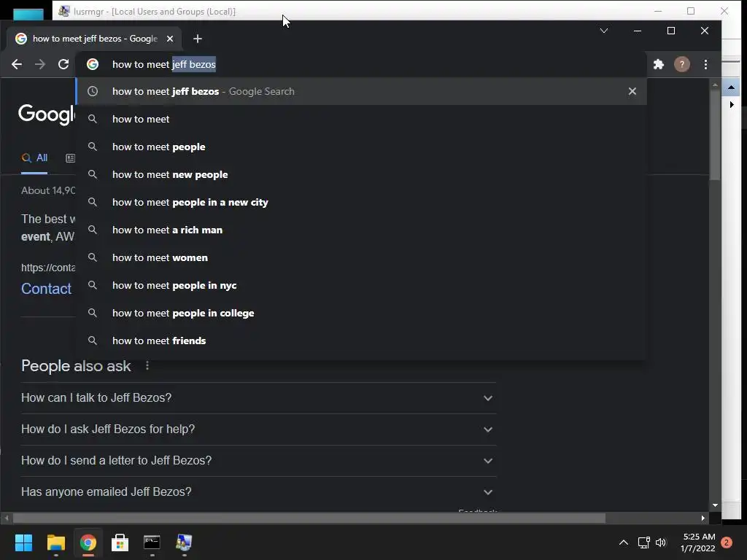Close the 'how to meet jeff bezos' tab
Image resolution: width=747 pixels, height=560 pixels.
point(170,39)
